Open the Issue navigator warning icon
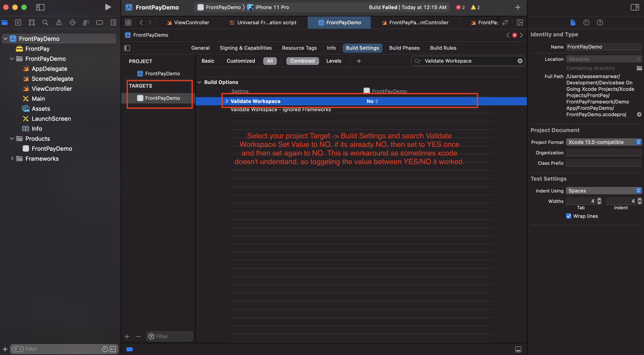644x355 pixels. point(59,22)
